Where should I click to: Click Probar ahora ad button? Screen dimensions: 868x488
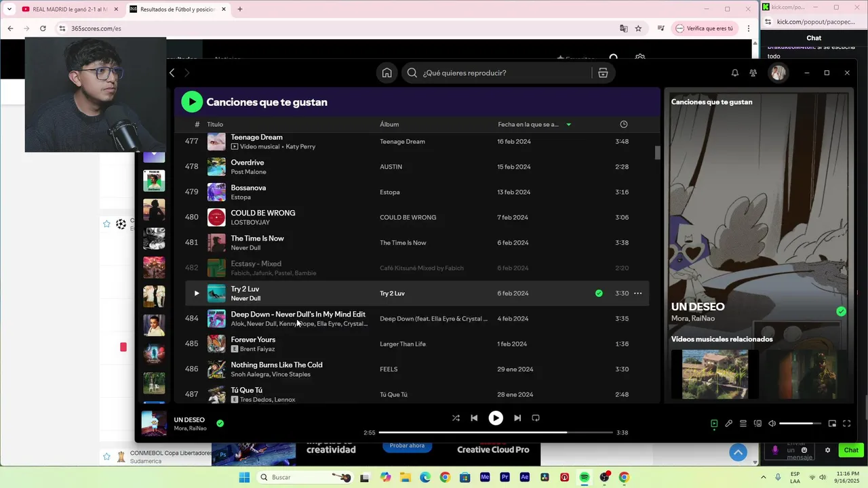(407, 446)
